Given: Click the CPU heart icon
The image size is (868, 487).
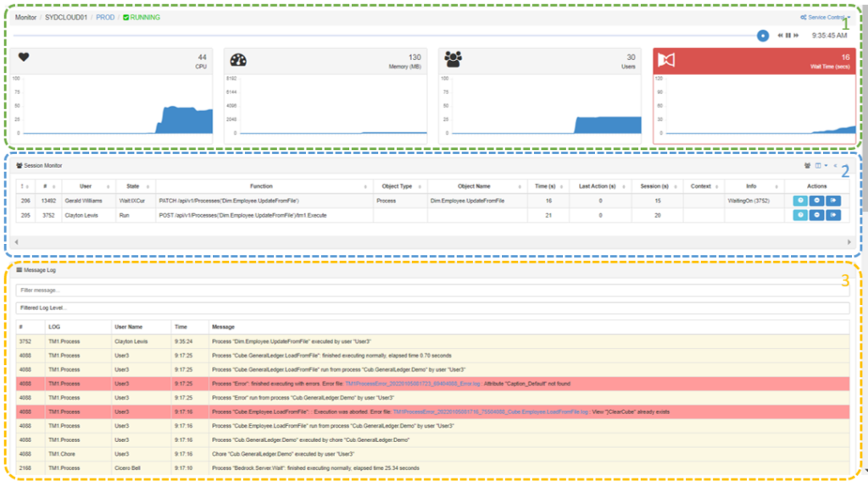Looking at the screenshot, I should click(x=24, y=58).
